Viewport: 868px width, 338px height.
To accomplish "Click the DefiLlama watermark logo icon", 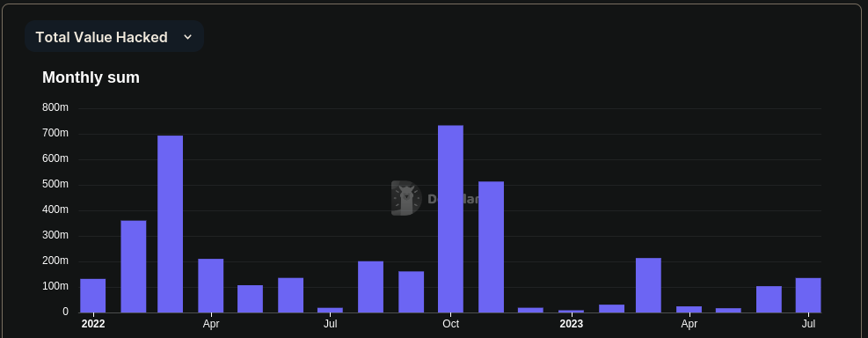I will point(406,198).
